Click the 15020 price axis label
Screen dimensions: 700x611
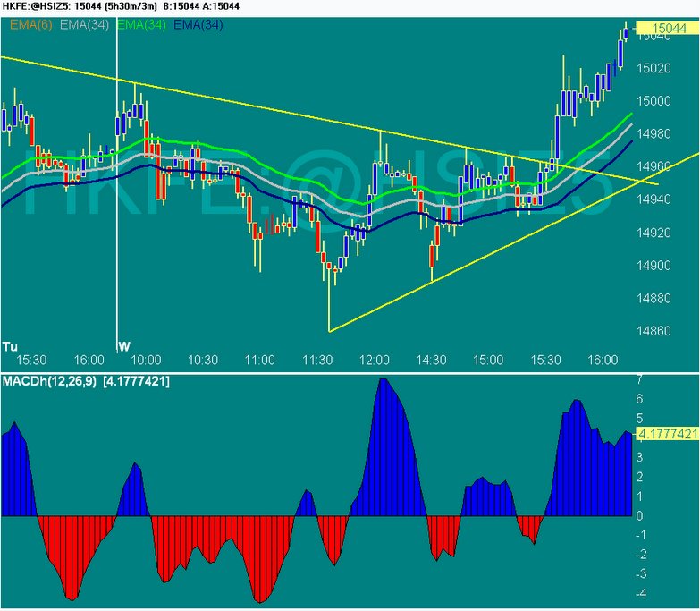(x=654, y=68)
